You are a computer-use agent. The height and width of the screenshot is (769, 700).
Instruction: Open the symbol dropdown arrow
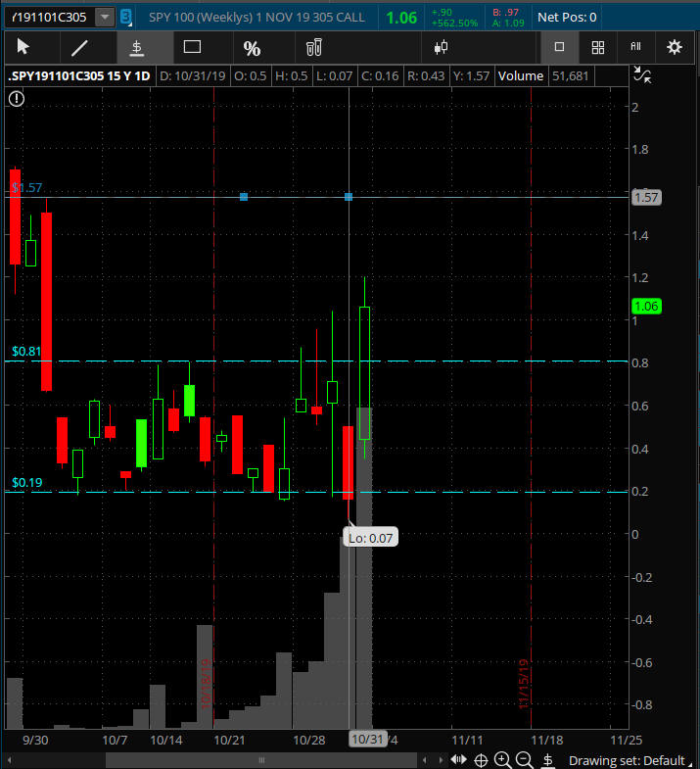coord(105,18)
